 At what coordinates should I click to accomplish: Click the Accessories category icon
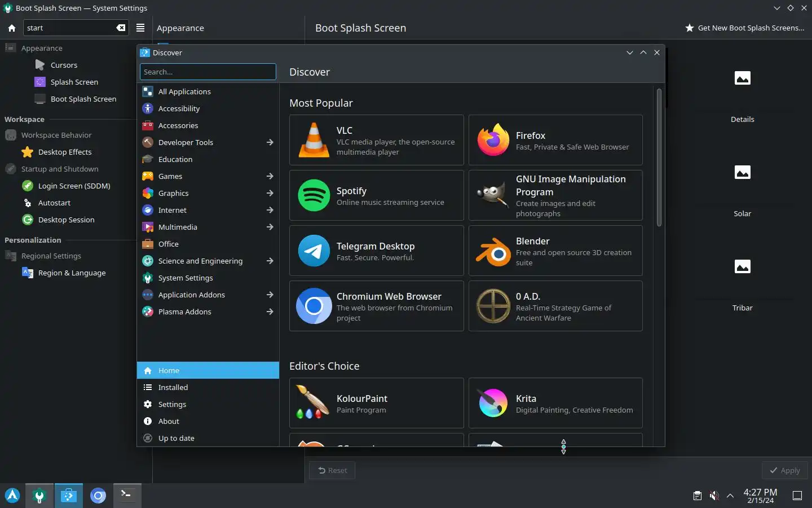click(x=148, y=125)
